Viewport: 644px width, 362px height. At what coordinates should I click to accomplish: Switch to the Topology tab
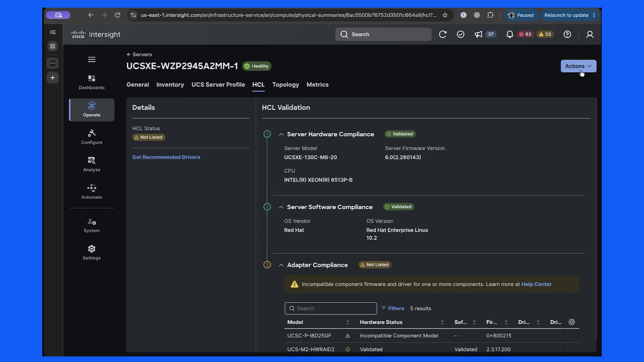(285, 85)
